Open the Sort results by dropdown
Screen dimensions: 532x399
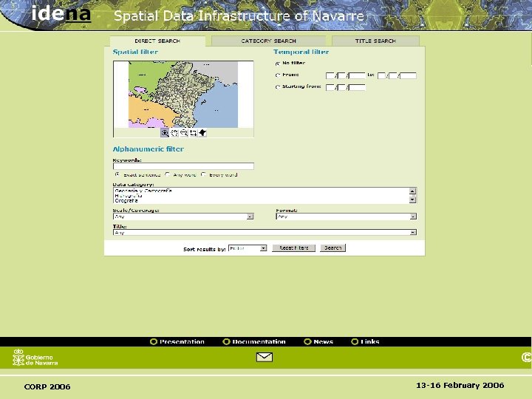248,248
